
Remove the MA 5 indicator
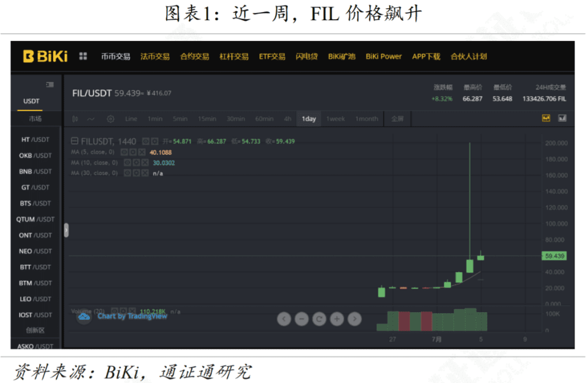[x=142, y=152]
